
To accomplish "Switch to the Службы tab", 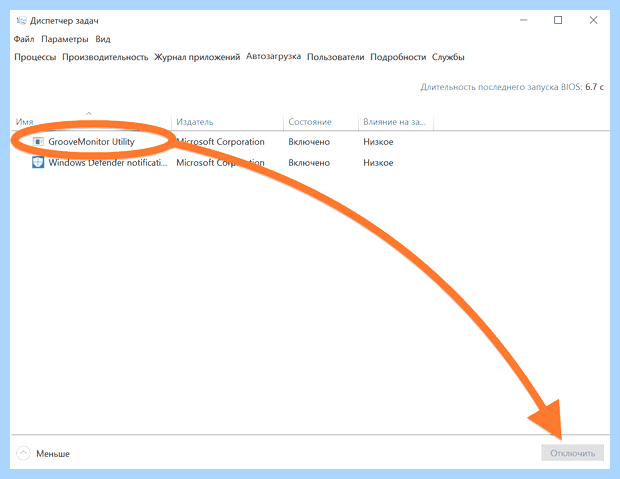I will [448, 57].
